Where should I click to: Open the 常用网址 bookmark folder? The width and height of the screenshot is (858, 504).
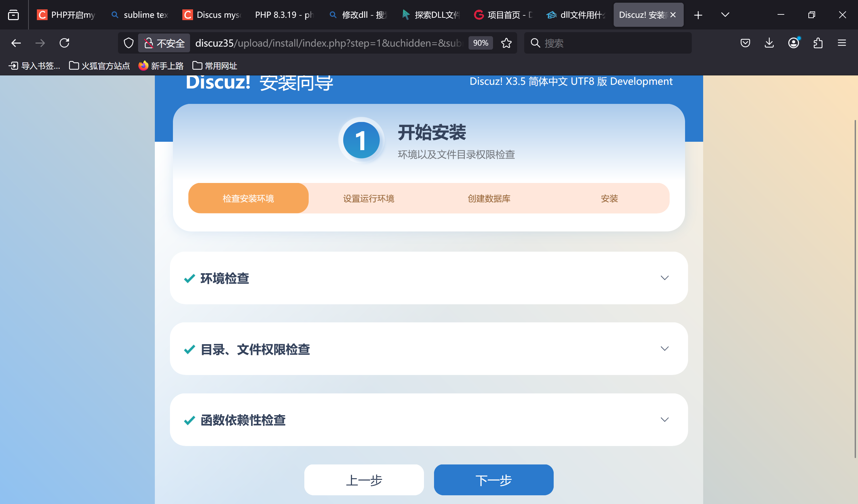pyautogui.click(x=215, y=65)
